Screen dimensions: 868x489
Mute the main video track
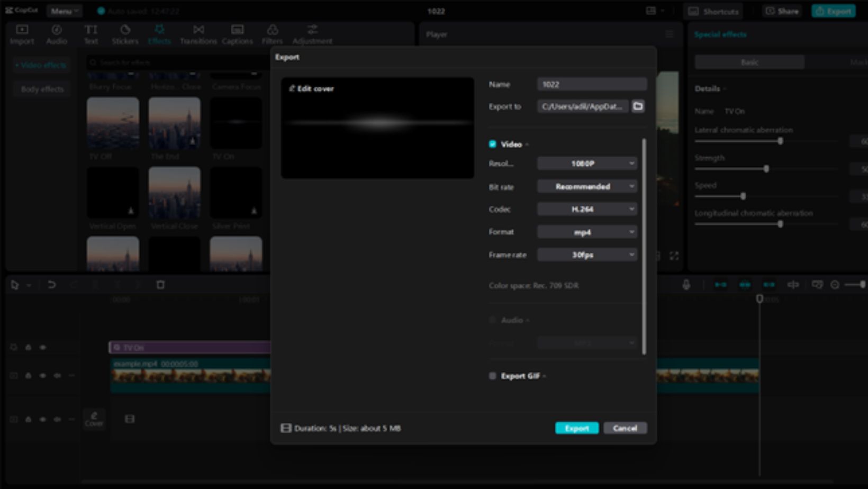(57, 375)
